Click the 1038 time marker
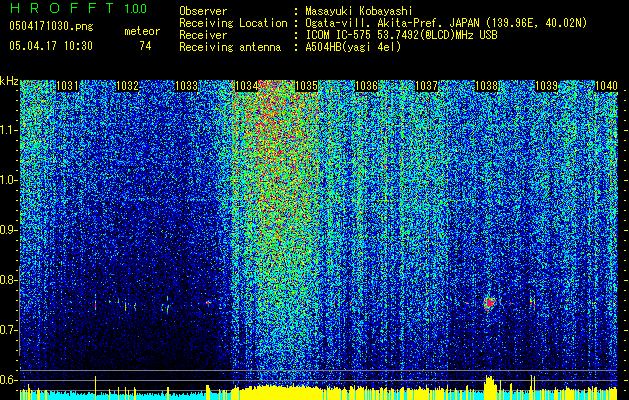 pyautogui.click(x=487, y=86)
